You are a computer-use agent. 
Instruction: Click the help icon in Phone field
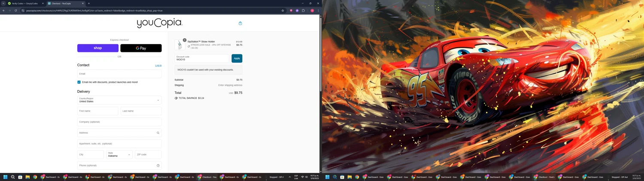tap(158, 166)
